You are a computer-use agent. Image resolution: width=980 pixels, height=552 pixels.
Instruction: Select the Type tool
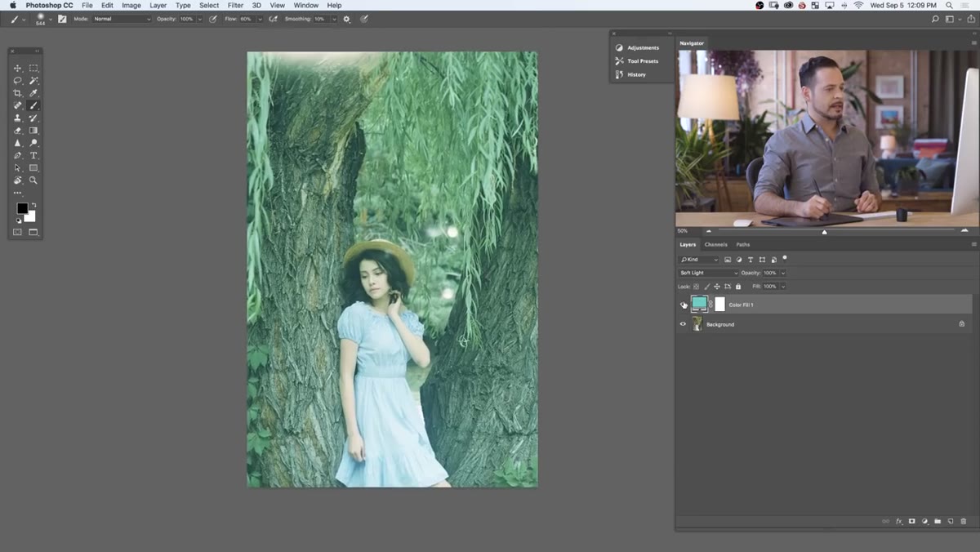33,155
